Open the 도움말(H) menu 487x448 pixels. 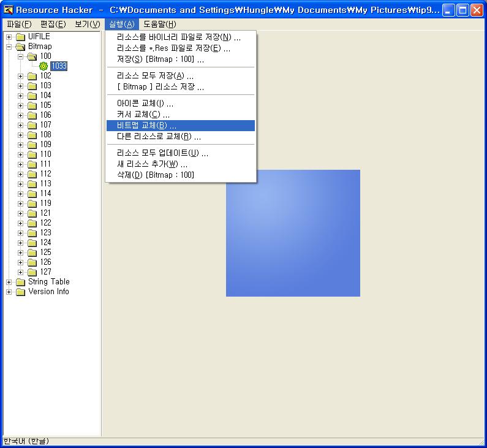pyautogui.click(x=159, y=24)
